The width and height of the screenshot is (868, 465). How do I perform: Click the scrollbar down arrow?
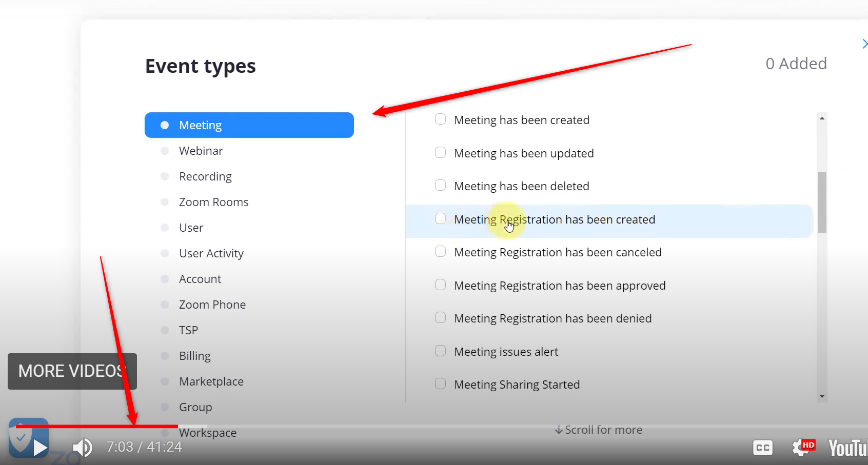[822, 396]
